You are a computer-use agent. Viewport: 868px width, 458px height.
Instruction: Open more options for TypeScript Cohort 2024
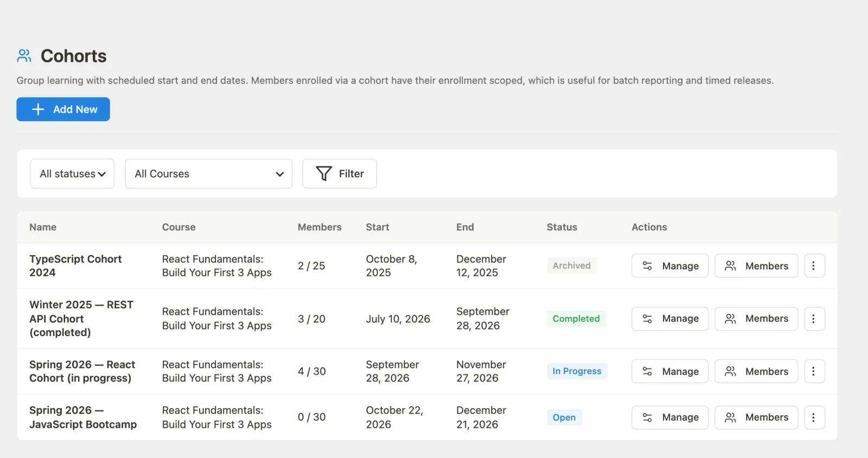[814, 266]
